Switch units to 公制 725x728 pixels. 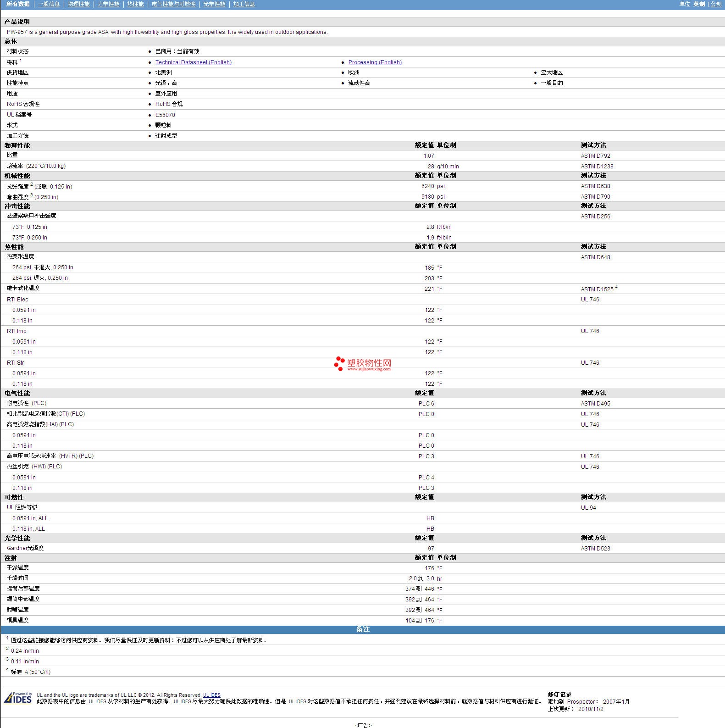click(x=716, y=4)
